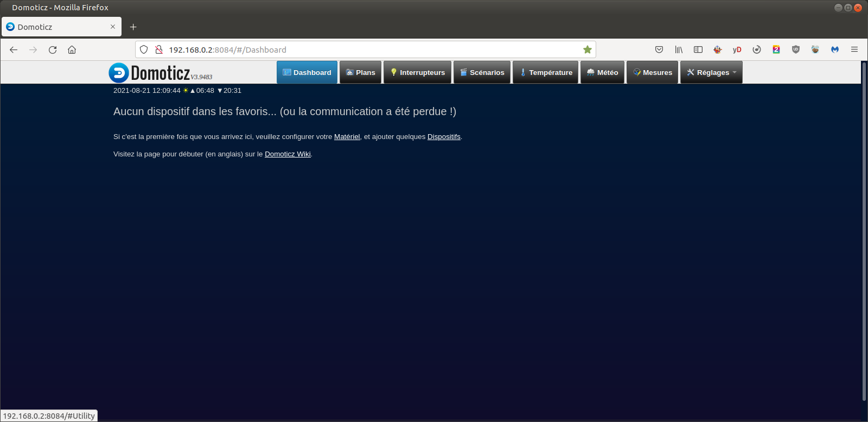Reload the current page
Viewport: 868px width, 422px height.
[53, 49]
